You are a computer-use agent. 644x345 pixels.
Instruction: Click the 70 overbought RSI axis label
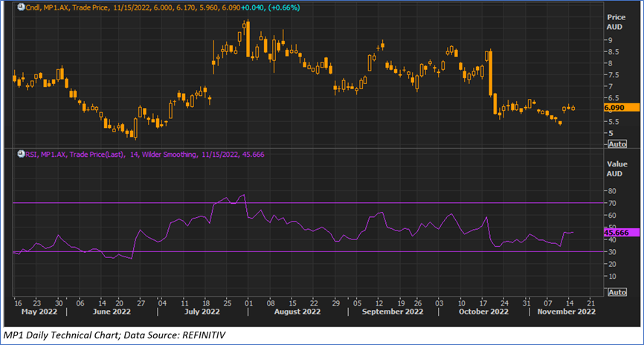[612, 203]
